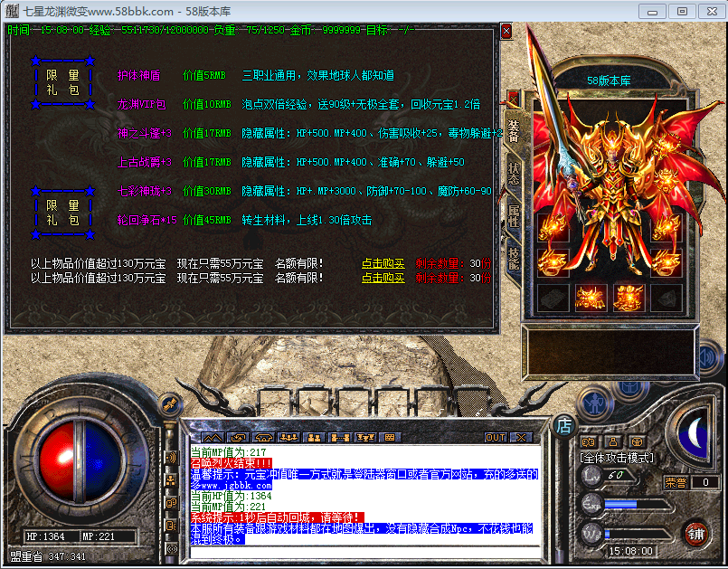Close the limited gift pack dialog
Viewport: 728px width, 569px height.
pyautogui.click(x=506, y=31)
